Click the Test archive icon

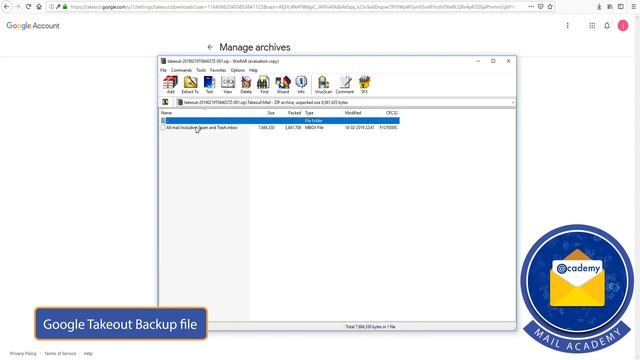209,84
